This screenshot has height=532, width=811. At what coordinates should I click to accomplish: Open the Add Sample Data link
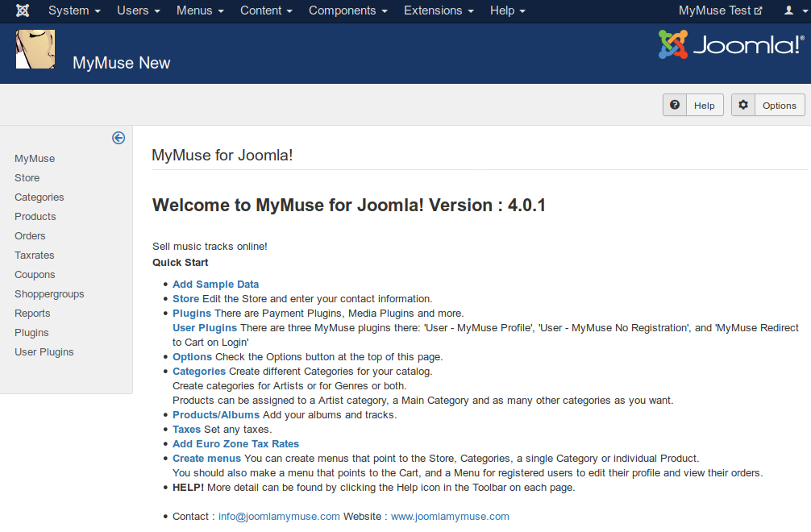click(x=215, y=284)
